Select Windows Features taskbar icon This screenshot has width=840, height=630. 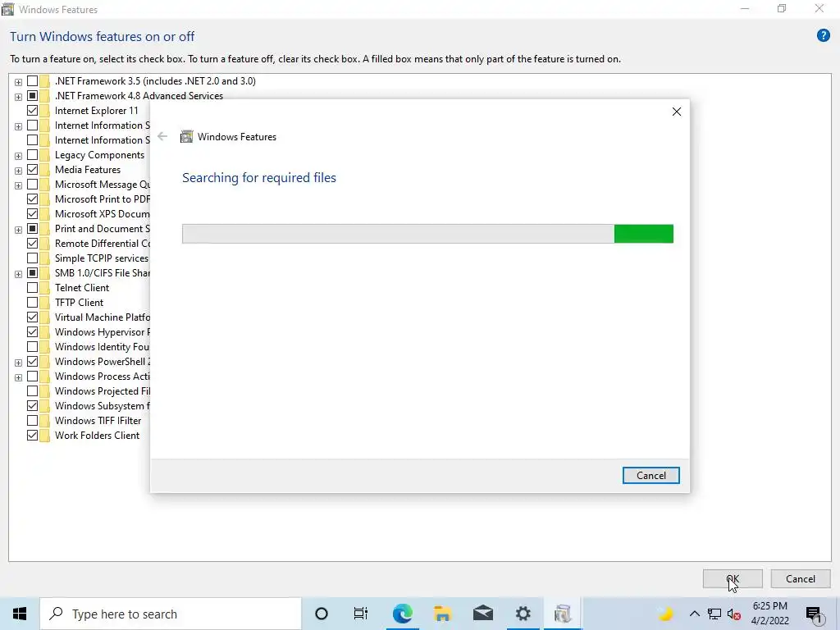pos(563,614)
